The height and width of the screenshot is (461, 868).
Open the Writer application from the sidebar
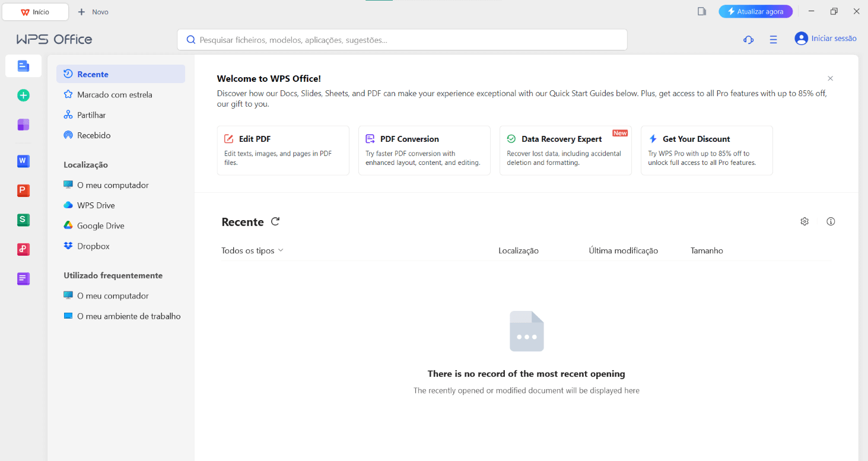(x=23, y=161)
